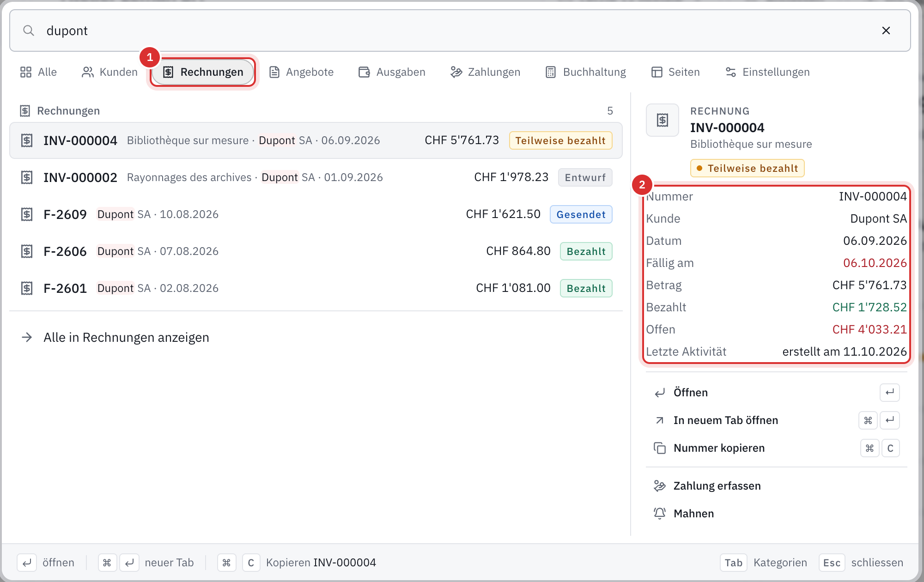
Task: Click the diagonal arrow icon for new tab
Action: pos(660,420)
